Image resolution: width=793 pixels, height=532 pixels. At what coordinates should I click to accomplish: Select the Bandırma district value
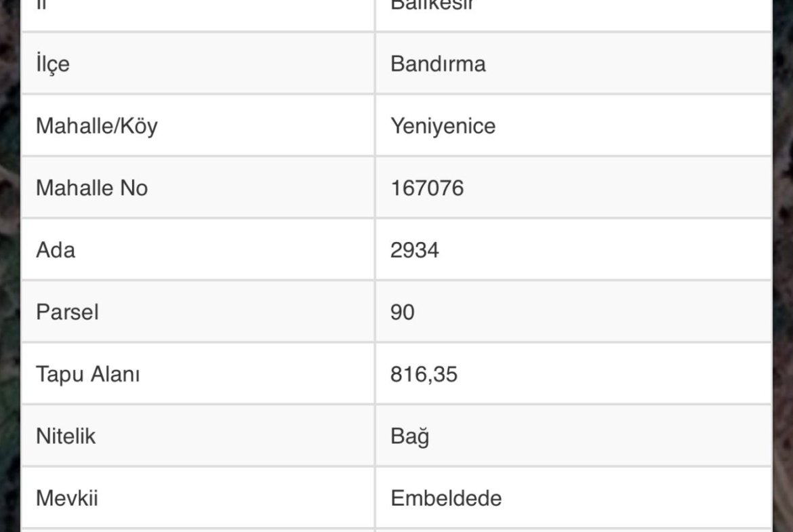pyautogui.click(x=438, y=64)
